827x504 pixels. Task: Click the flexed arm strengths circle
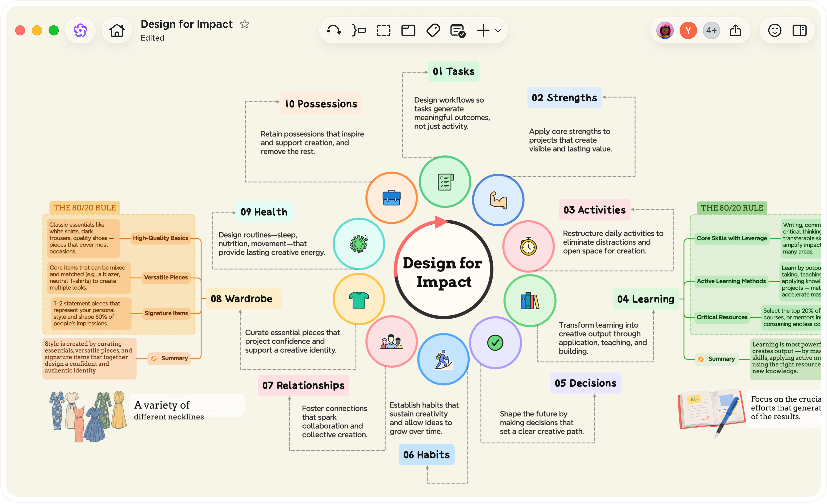498,200
